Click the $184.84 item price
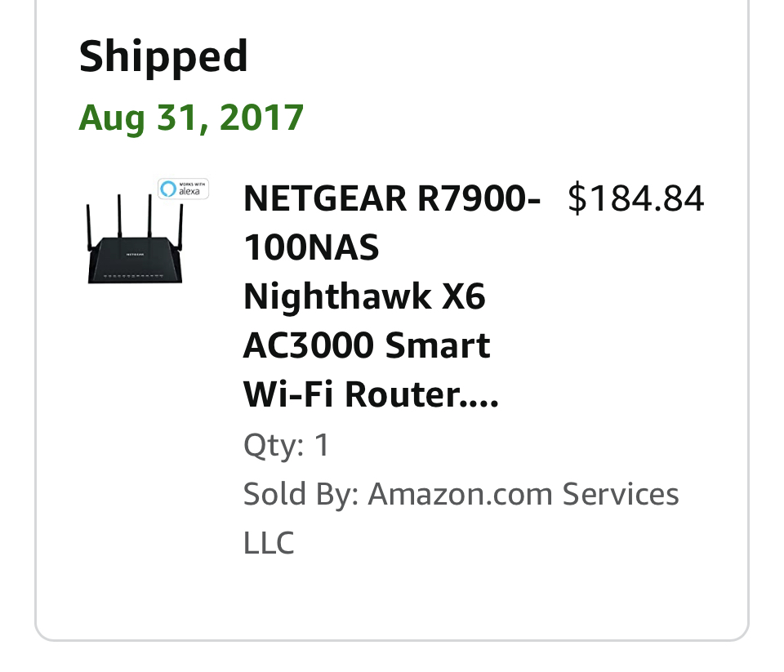784x672 pixels. [636, 198]
